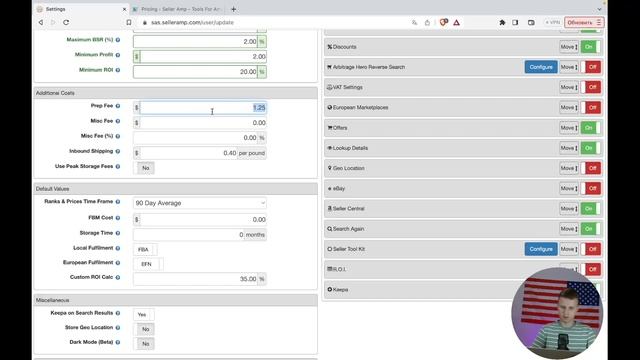Toggle Arbitrage Hero Reverse Search Off switch
The width and height of the screenshot is (640, 360).
[x=591, y=67]
